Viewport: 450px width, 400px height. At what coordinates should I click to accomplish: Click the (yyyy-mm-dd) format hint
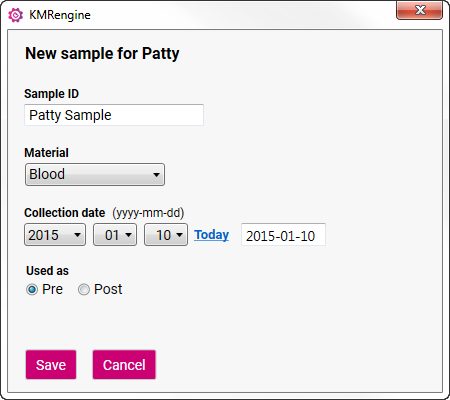pos(148,213)
